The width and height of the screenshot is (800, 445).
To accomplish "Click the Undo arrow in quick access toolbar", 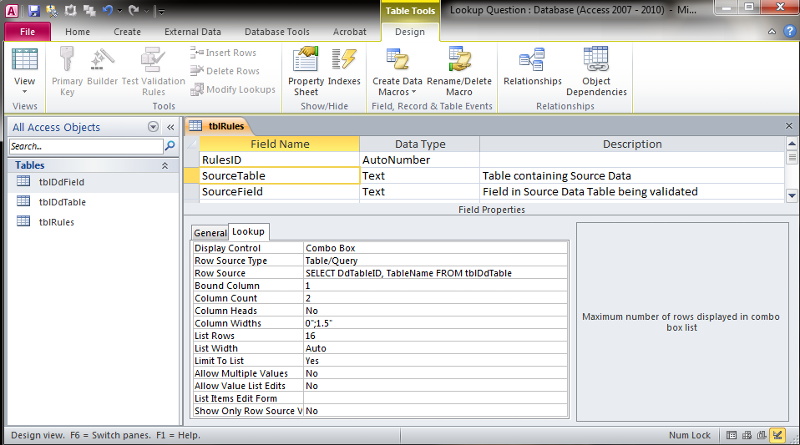I will point(108,10).
